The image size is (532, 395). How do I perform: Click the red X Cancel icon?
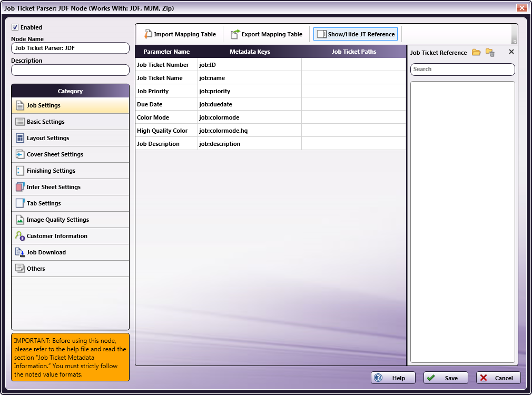coord(484,378)
